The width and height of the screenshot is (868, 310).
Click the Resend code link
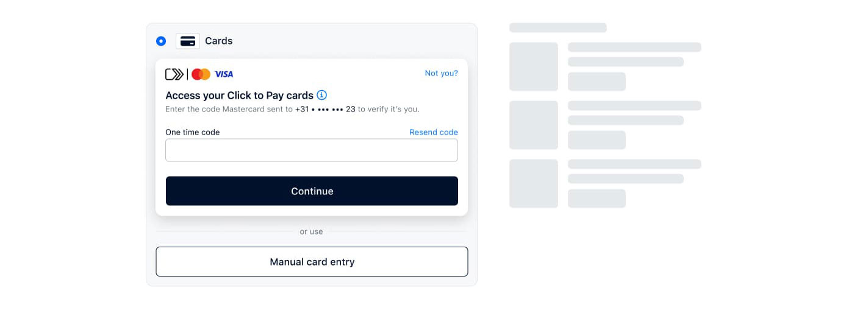433,132
